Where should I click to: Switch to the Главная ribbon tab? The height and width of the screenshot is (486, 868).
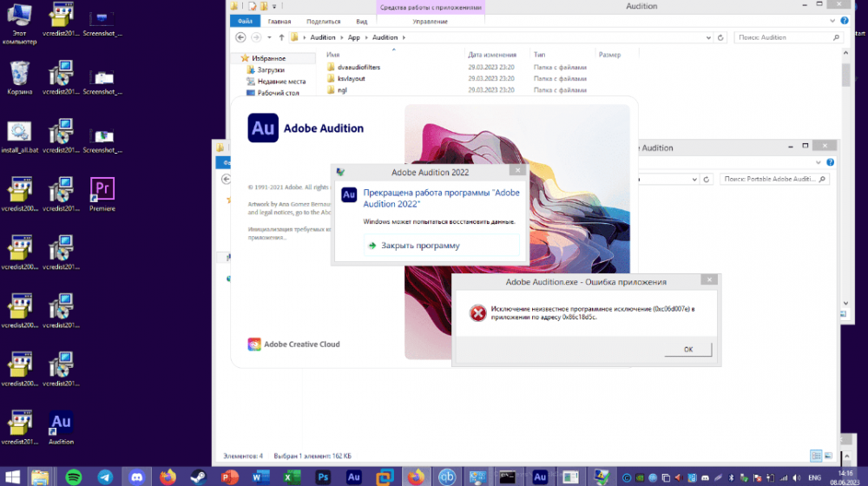(279, 21)
